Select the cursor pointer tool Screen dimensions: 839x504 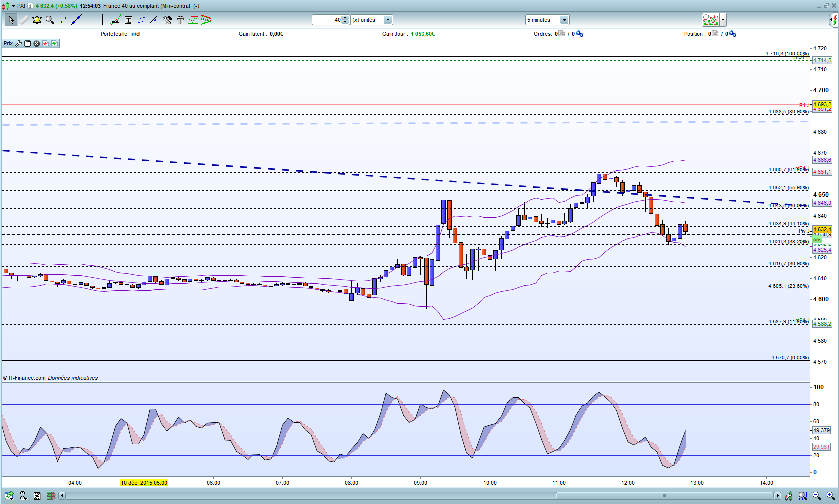pos(10,20)
